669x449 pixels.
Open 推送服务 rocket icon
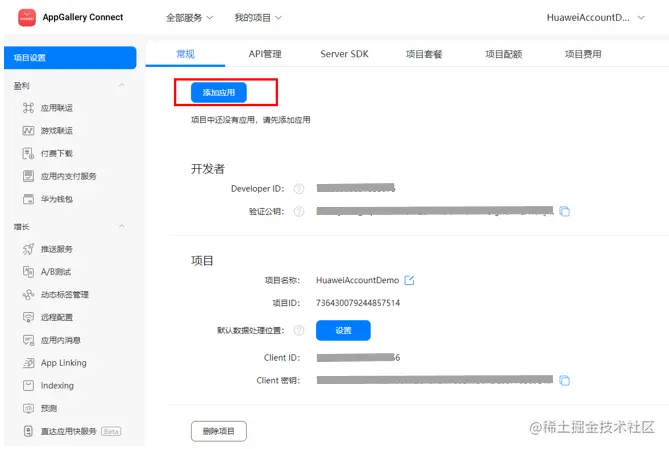point(28,249)
